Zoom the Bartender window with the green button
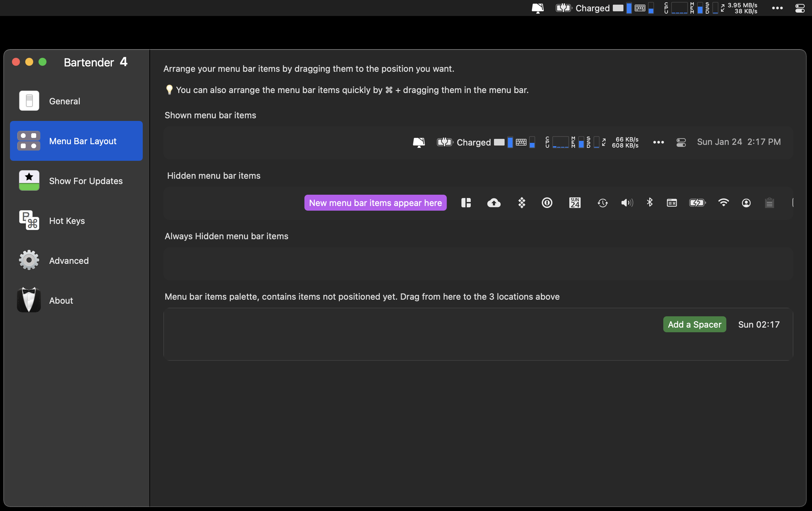 click(x=42, y=62)
